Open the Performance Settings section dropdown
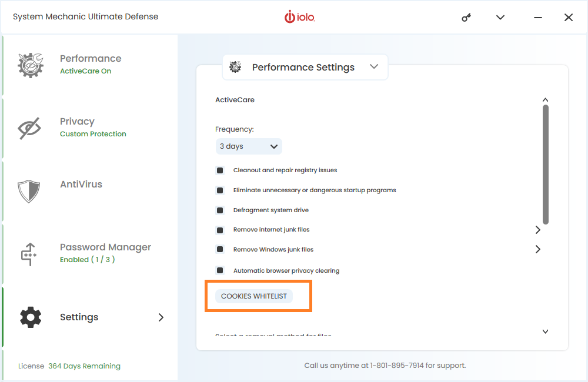588x382 pixels. click(305, 67)
